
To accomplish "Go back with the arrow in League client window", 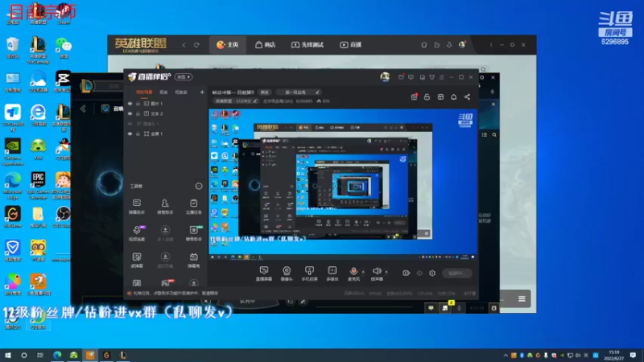I will 83,109.
